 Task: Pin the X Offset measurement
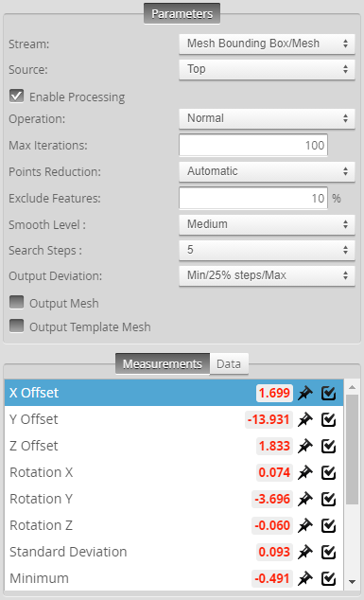(x=305, y=393)
